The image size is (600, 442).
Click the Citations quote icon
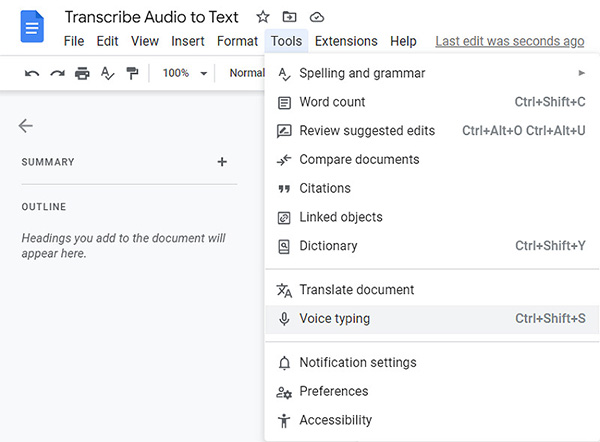(x=284, y=189)
